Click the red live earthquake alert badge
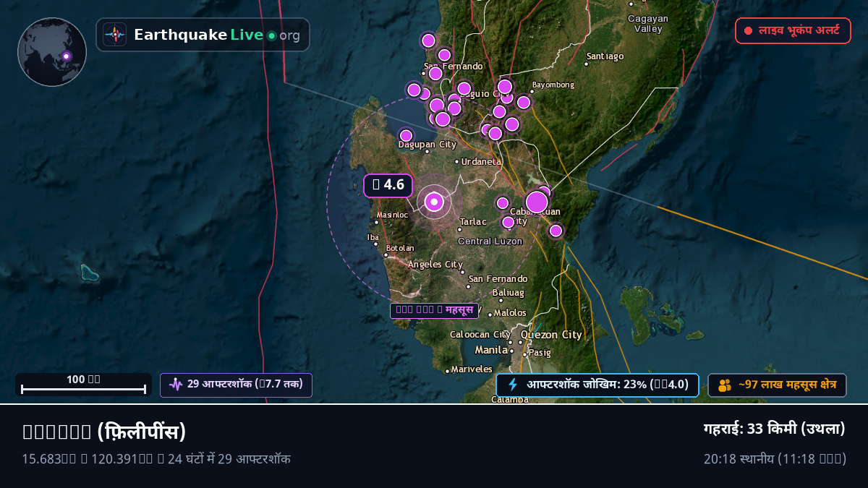The width and height of the screenshot is (868, 488). pyautogui.click(x=793, y=31)
